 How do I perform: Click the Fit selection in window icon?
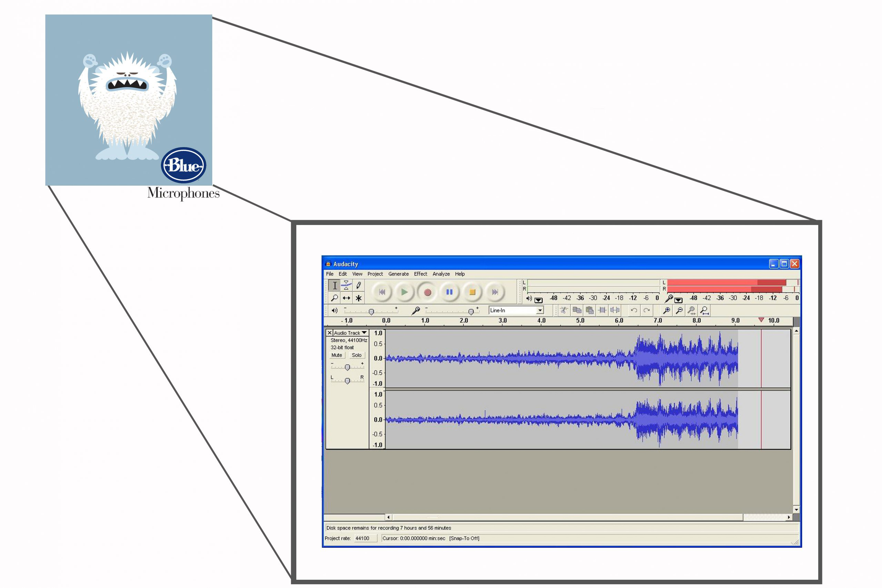692,310
